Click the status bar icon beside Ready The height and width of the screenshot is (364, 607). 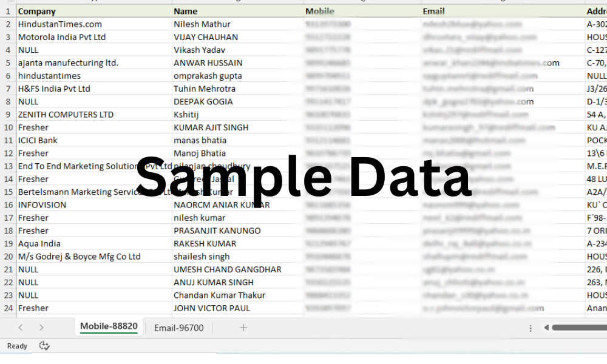coord(44,346)
